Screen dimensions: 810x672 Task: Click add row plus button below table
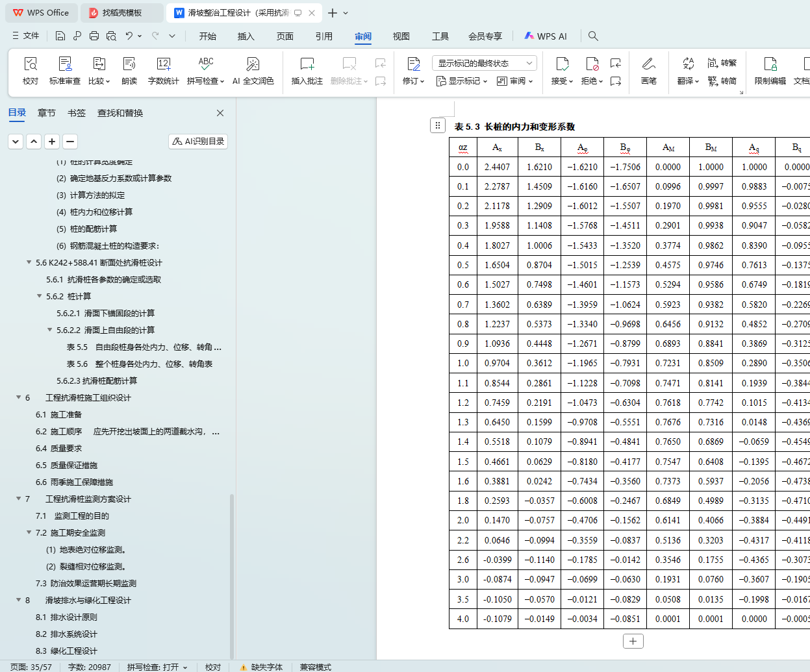[633, 641]
